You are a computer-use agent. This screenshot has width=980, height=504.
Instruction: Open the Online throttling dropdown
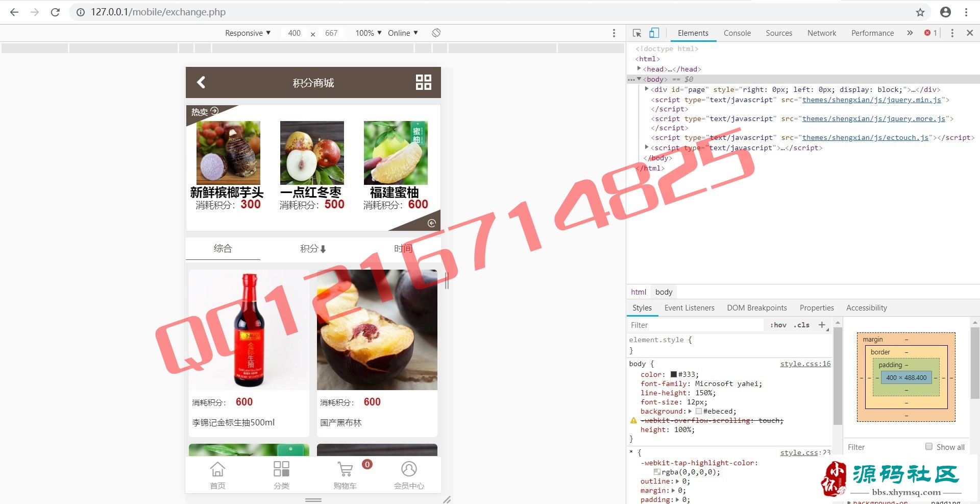[x=403, y=33]
